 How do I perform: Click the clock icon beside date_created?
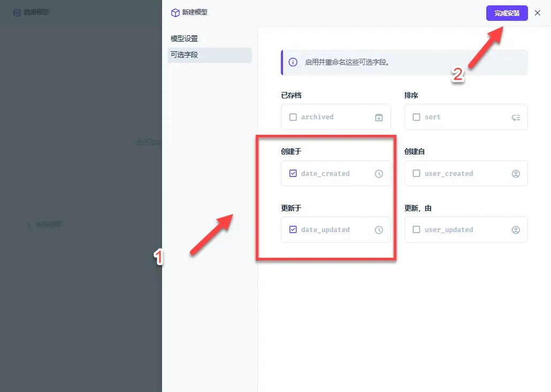click(379, 173)
